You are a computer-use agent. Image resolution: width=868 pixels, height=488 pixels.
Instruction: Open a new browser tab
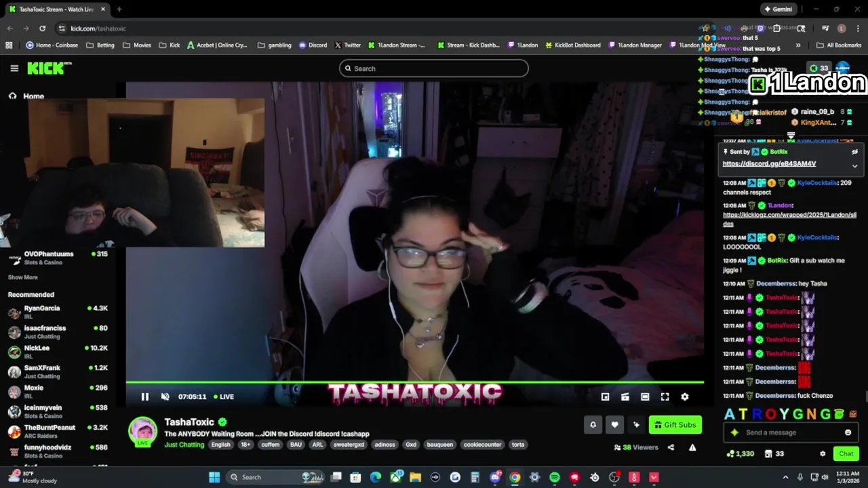(119, 9)
